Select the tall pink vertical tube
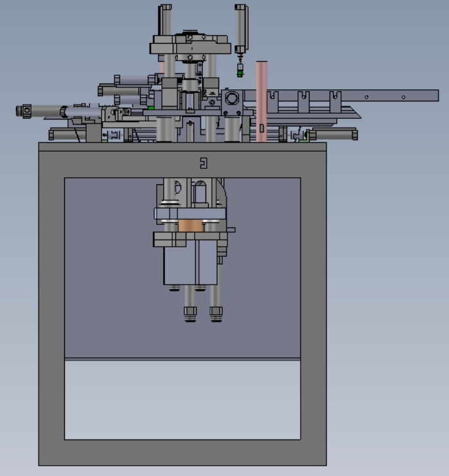This screenshot has width=449, height=476. pyautogui.click(x=261, y=101)
